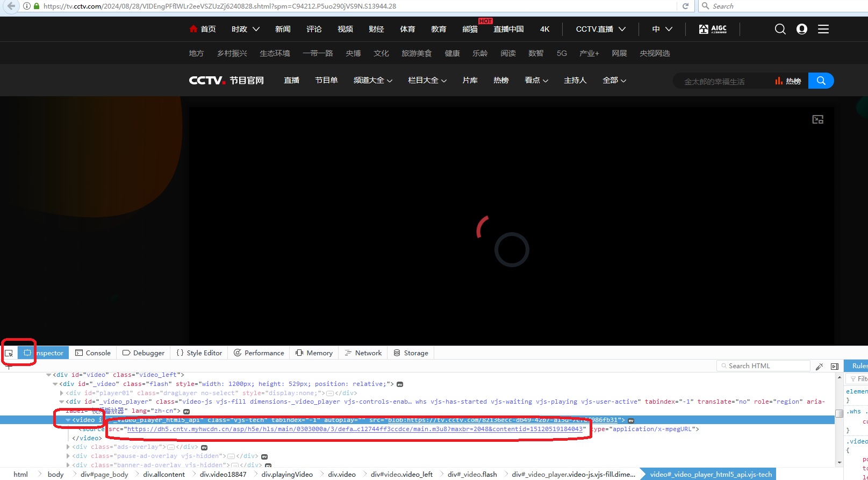Click the 金太郎的幸福生活 search input

pyautogui.click(x=720, y=81)
